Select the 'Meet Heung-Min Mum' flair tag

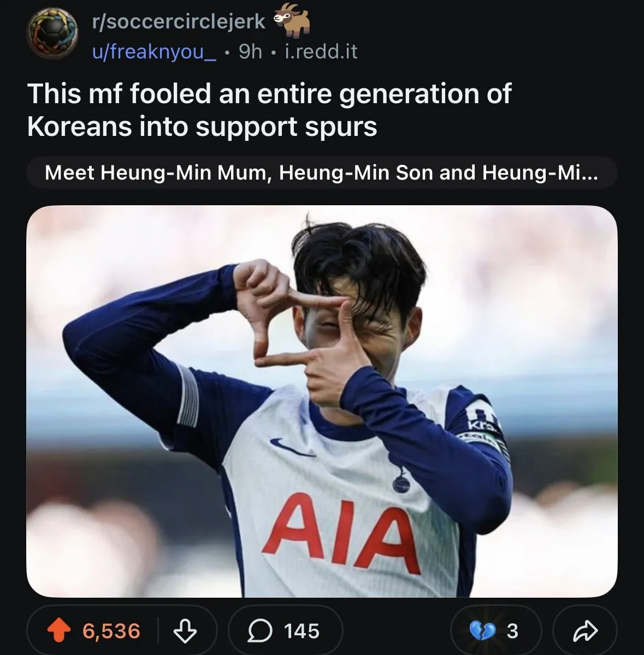(321, 172)
